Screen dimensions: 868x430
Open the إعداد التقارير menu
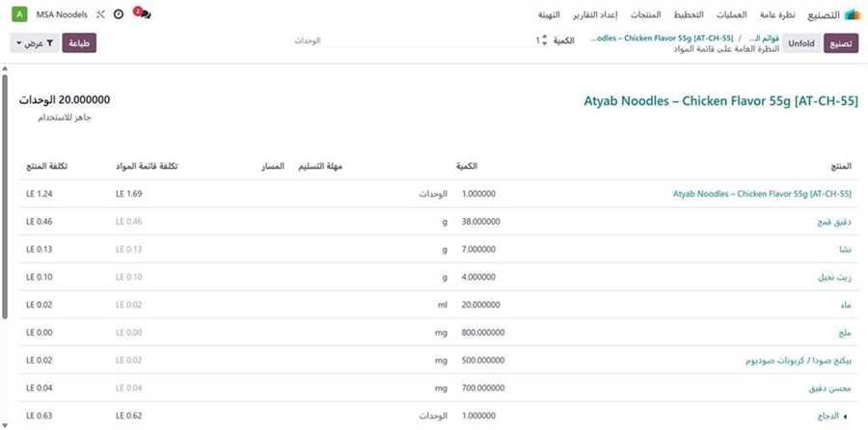[x=595, y=14]
